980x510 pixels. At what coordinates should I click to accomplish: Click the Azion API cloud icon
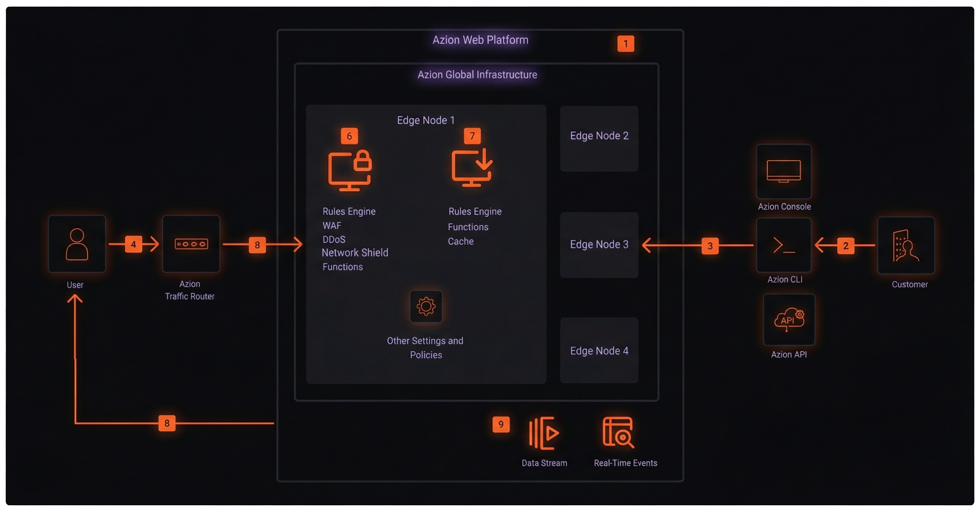789,320
